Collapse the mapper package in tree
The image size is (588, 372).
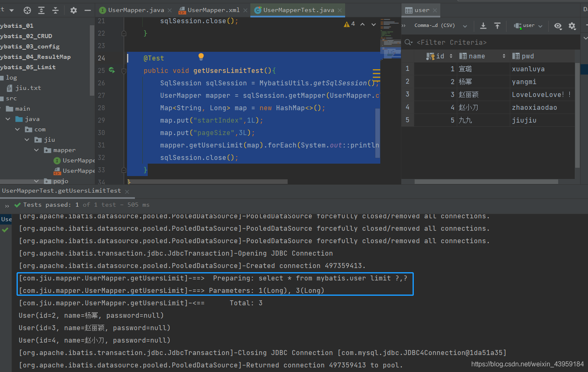[36, 150]
